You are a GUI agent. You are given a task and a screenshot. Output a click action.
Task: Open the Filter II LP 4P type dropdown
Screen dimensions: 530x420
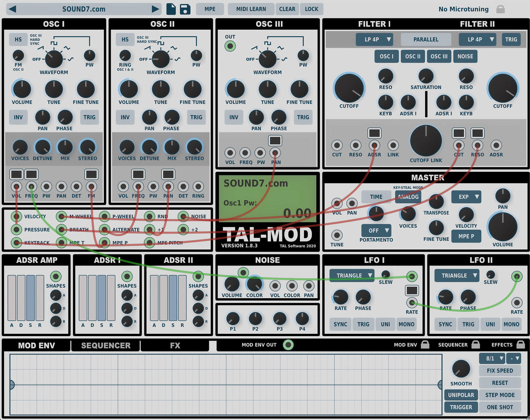[x=477, y=40]
